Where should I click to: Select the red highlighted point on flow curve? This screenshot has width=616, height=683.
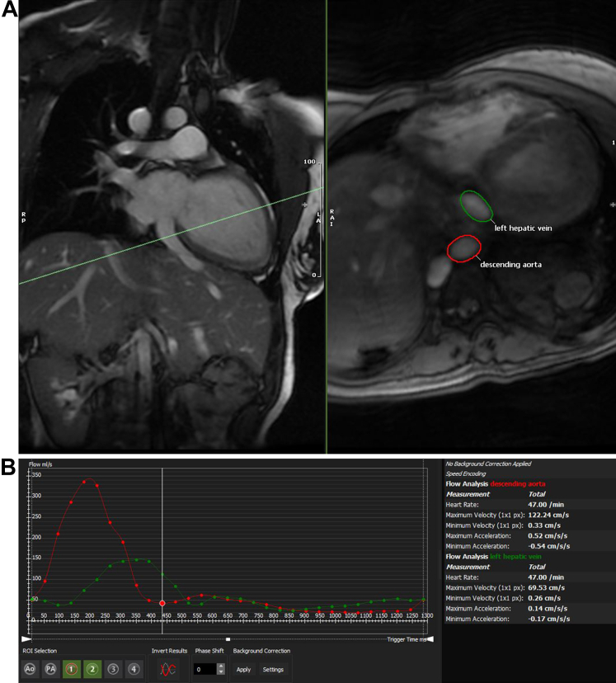tap(162, 603)
